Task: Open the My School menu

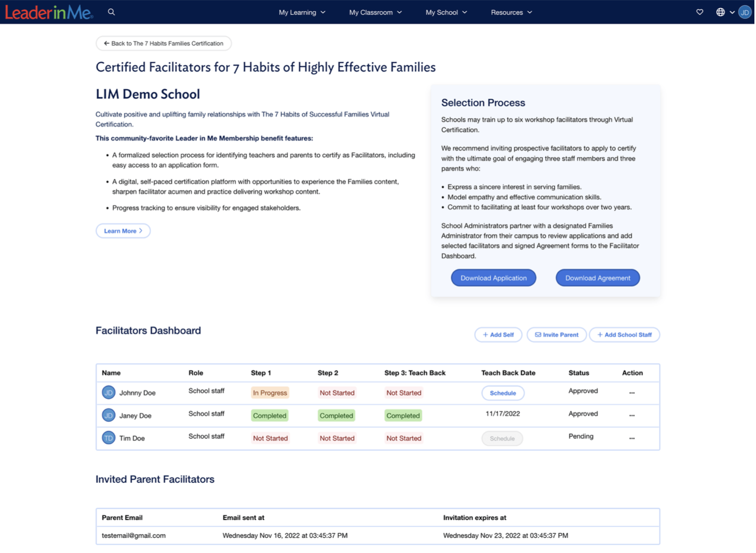Action: [446, 12]
